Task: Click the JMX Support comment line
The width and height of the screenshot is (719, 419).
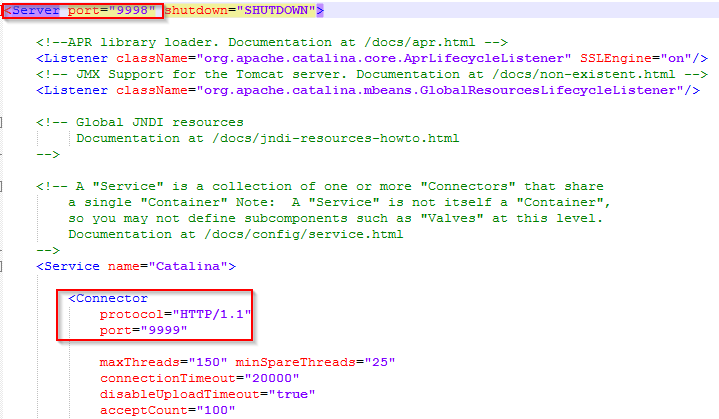Action: click(372, 75)
